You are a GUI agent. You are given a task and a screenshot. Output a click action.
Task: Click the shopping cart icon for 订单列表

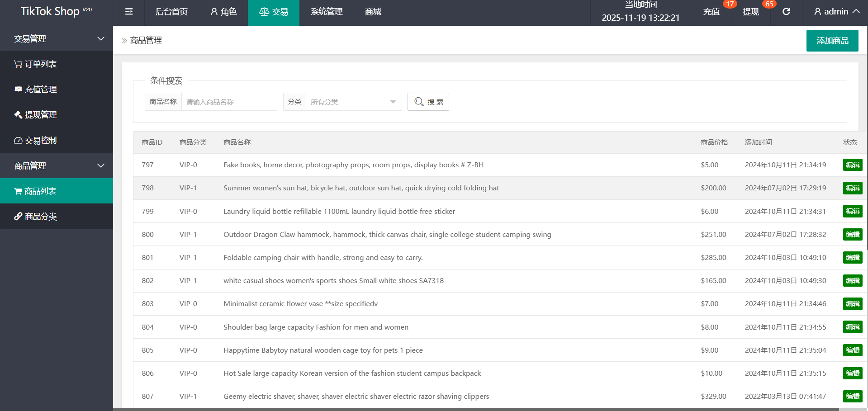coord(18,64)
